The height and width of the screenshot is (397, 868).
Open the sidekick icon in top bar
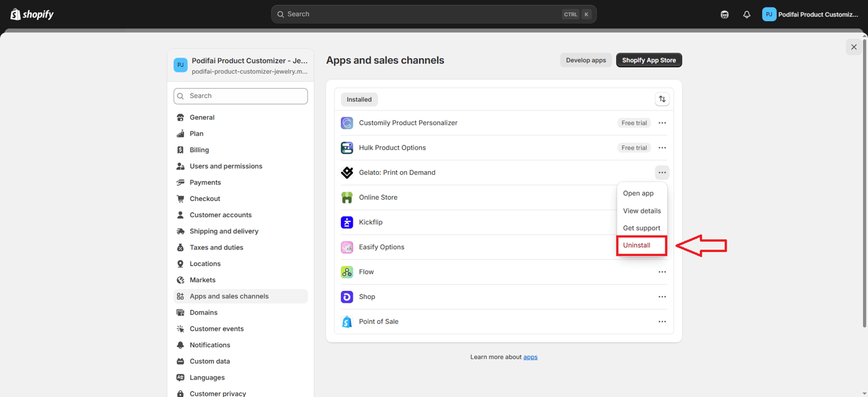click(724, 14)
